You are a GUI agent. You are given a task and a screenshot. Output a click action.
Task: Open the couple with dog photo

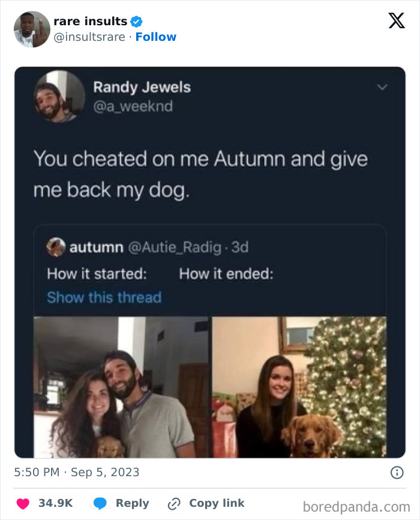[x=121, y=387]
